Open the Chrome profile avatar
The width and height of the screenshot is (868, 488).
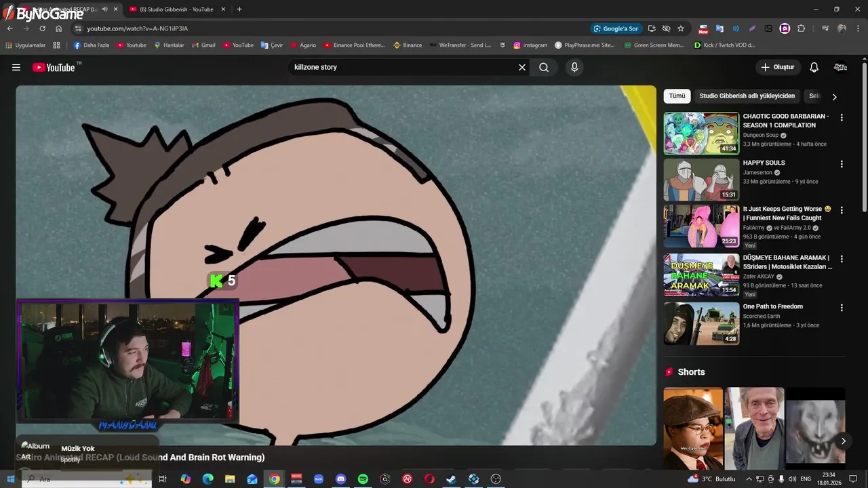tap(842, 28)
